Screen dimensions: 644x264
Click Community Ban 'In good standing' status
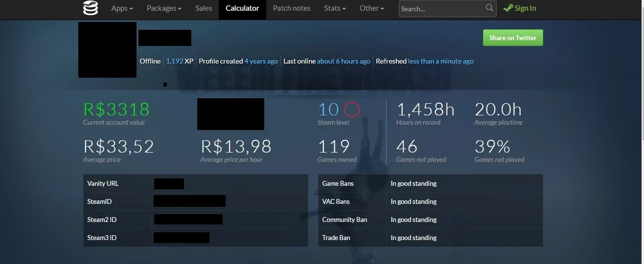coord(414,220)
